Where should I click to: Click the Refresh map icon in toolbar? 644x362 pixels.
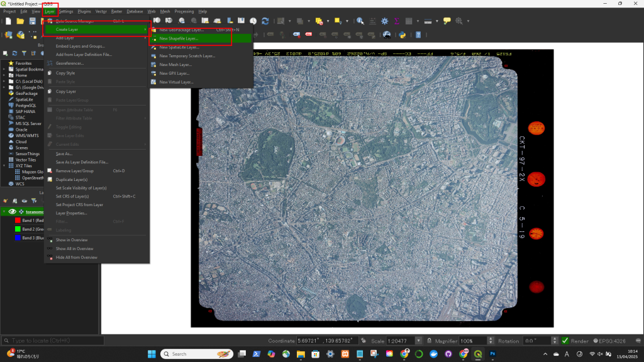(265, 21)
